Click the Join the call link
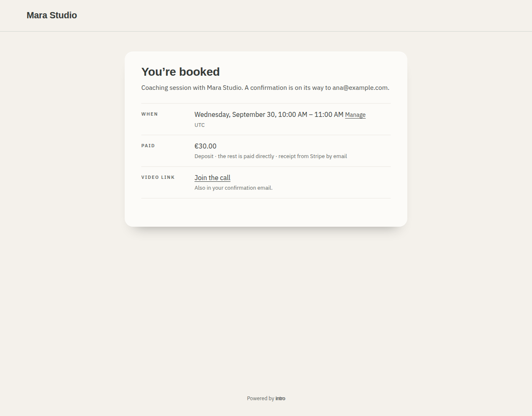This screenshot has height=416, width=532. tap(212, 178)
